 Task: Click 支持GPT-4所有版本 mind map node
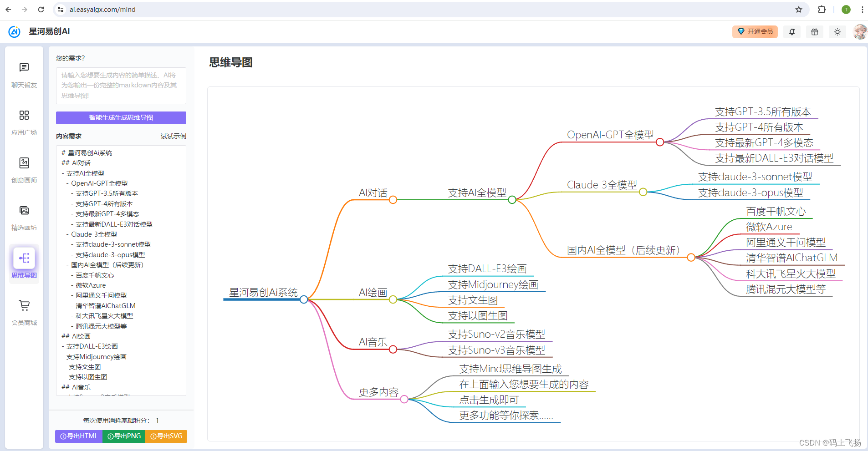pyautogui.click(x=759, y=127)
